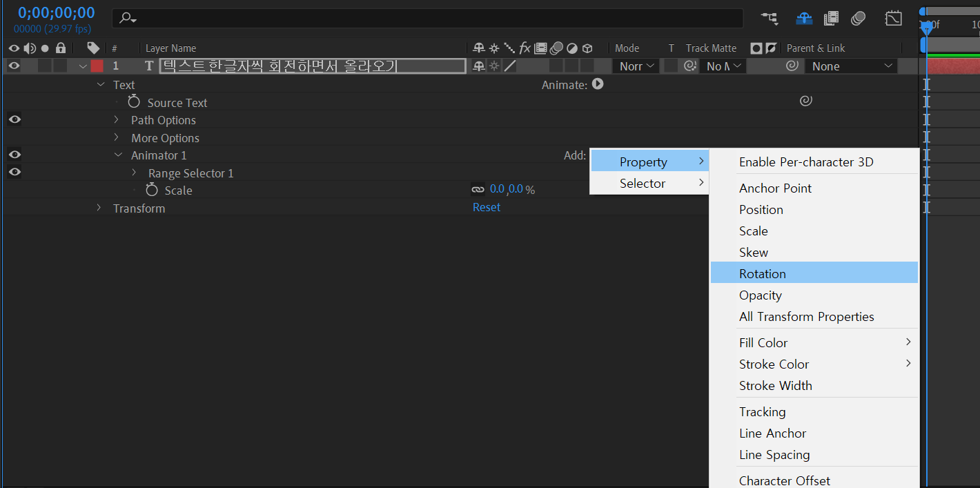This screenshot has width=980, height=488.
Task: Click the Collapse Transformations column header
Action: [494, 48]
